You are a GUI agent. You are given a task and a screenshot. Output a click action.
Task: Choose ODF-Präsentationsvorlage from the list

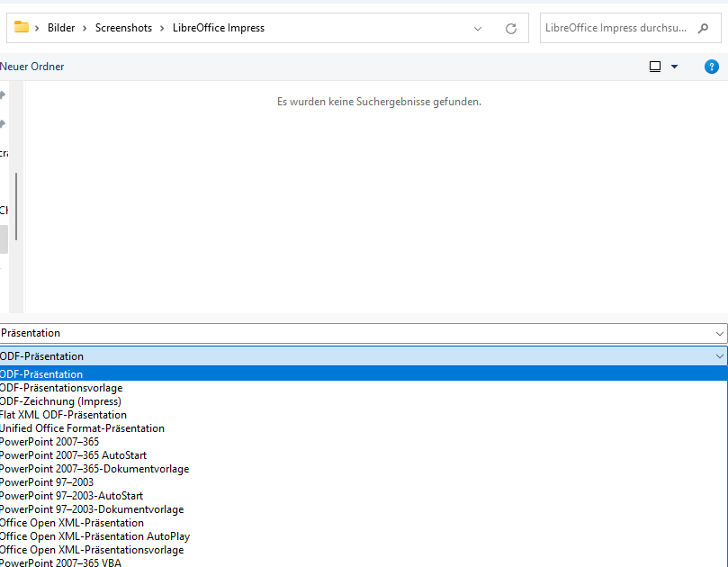61,388
